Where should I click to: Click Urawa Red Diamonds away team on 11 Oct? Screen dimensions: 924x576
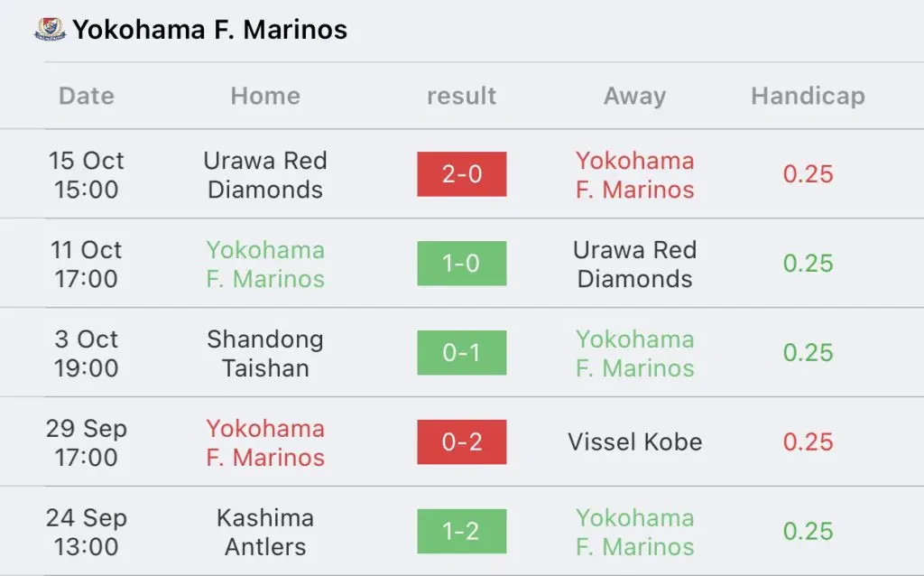[x=634, y=264]
